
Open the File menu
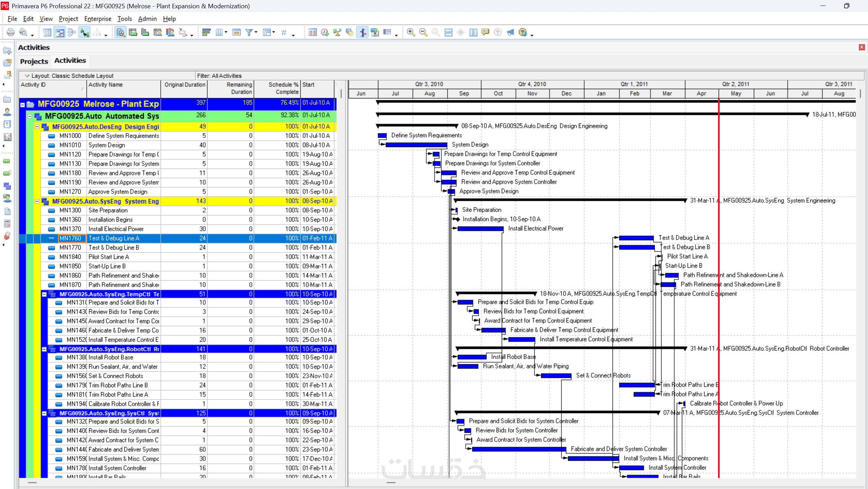pyautogui.click(x=12, y=19)
